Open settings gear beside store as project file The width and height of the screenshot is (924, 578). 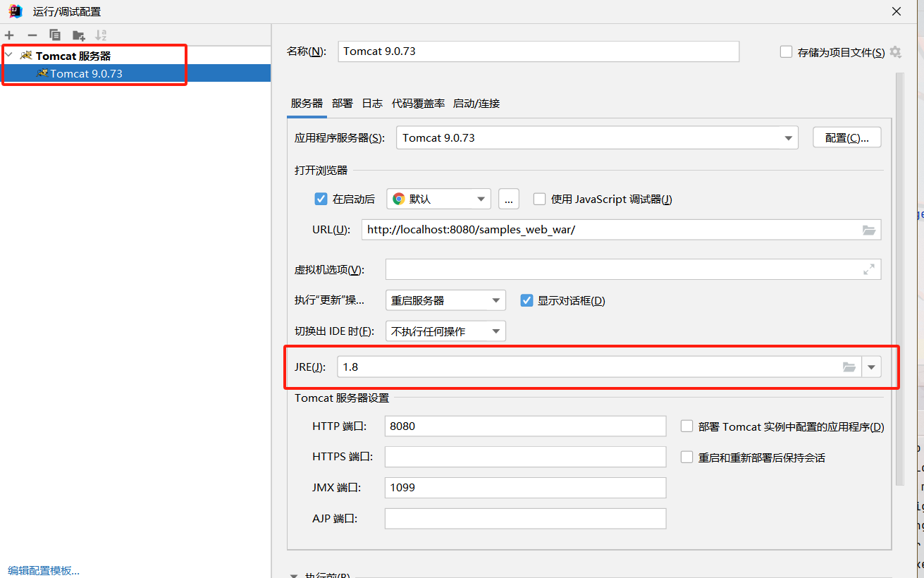[895, 52]
